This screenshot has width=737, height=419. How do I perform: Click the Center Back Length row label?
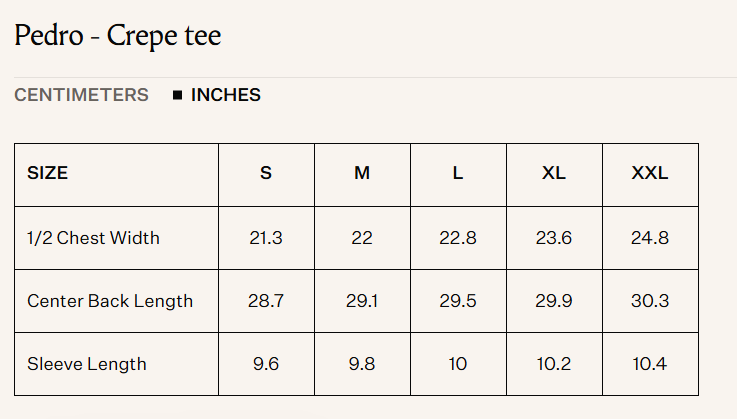(110, 301)
